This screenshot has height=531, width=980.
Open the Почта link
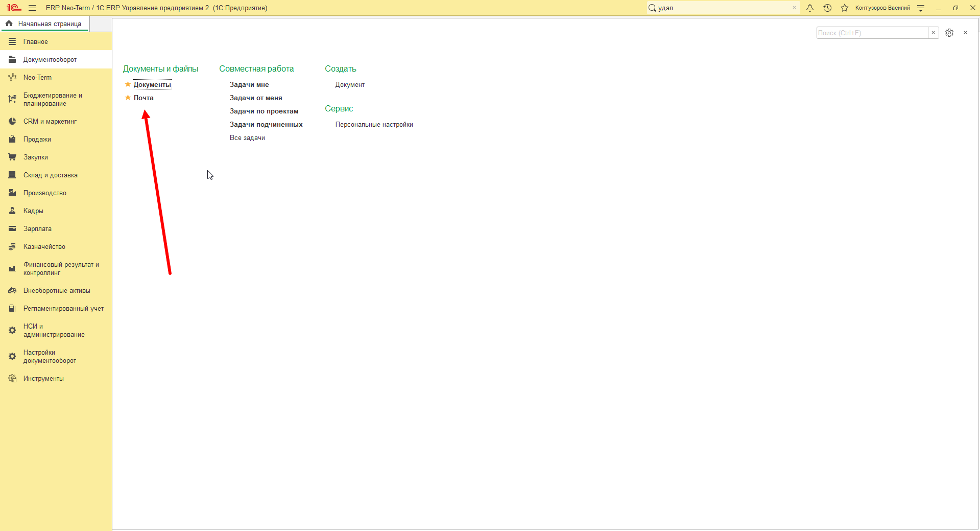click(x=144, y=98)
